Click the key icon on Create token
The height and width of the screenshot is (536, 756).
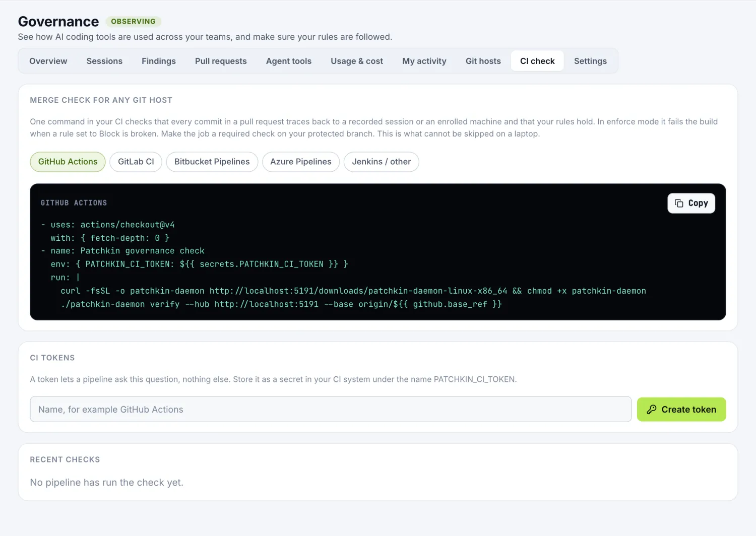652,410
